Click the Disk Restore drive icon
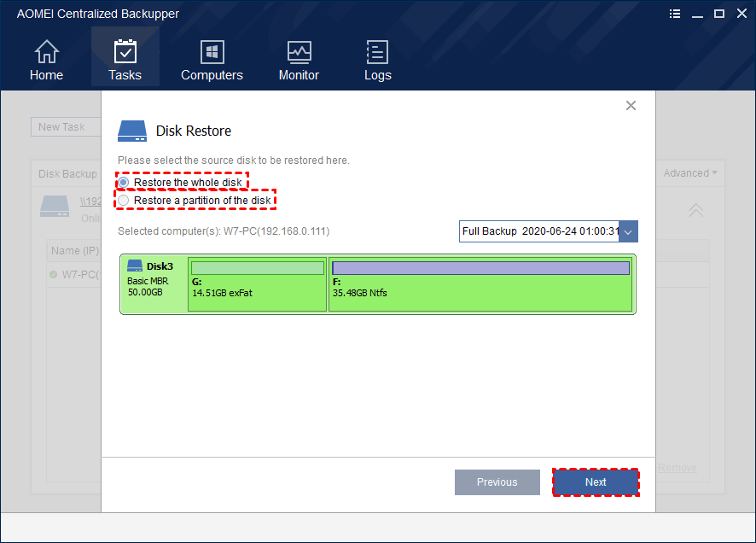Image resolution: width=756 pixels, height=543 pixels. (132, 131)
